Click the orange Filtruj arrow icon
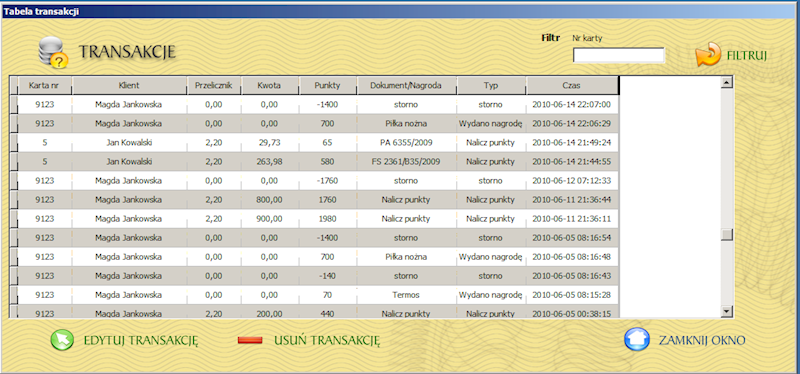 708,55
